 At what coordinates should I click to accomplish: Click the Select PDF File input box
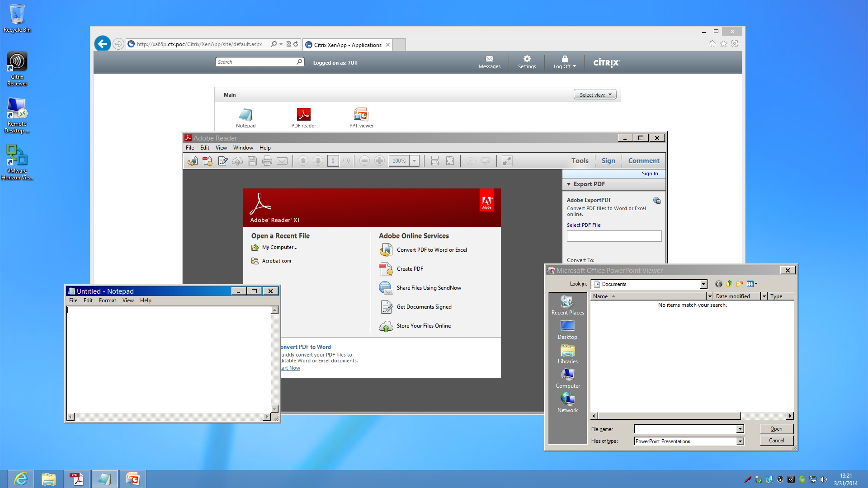[x=614, y=236]
